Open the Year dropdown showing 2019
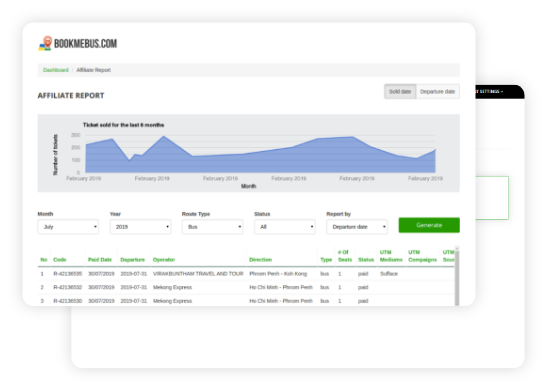This screenshot has height=391, width=547. [140, 227]
